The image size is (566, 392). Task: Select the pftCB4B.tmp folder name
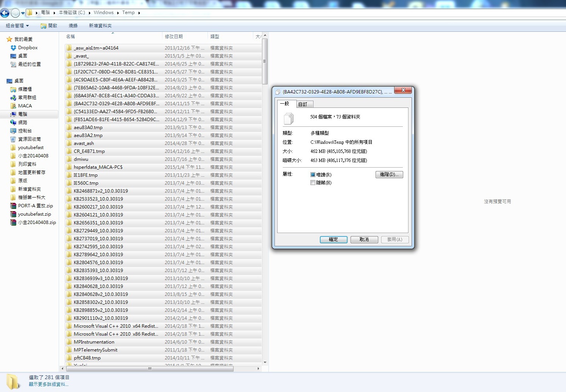point(87,358)
